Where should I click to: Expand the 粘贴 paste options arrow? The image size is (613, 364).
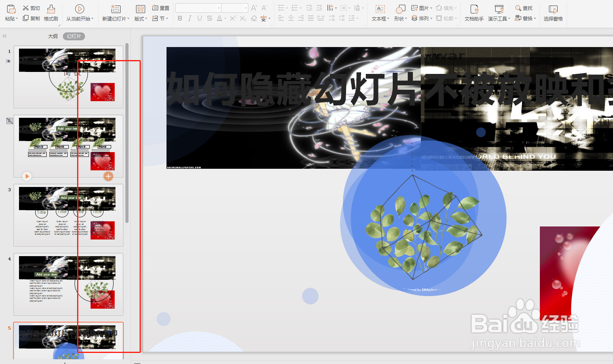tap(17, 19)
